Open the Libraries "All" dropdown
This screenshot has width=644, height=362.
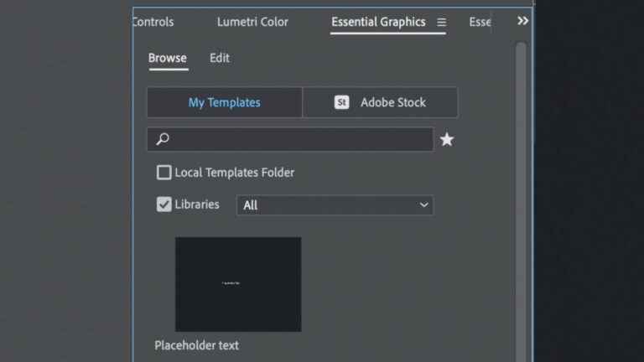(x=335, y=205)
